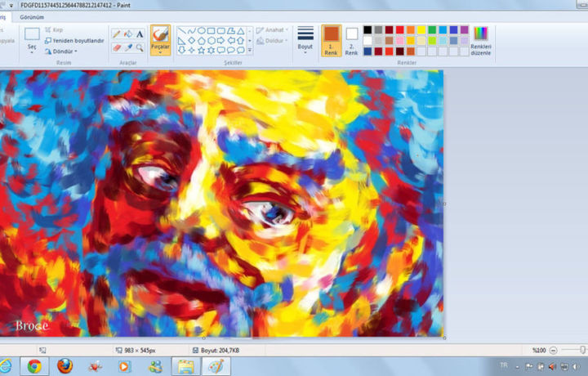Select the Eraser tool
This screenshot has height=376, width=588.
pos(117,47)
